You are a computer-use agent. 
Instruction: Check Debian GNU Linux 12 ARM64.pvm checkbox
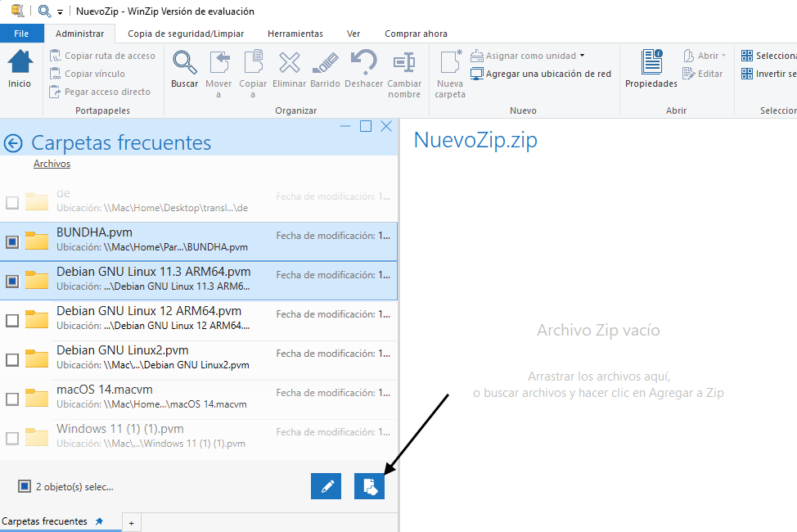(x=12, y=320)
